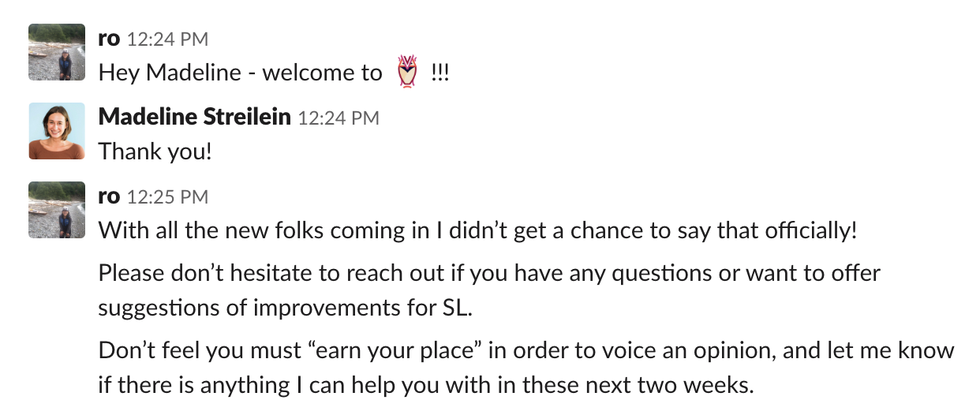The width and height of the screenshot is (980, 415).
Task: Open the ro username link at 12:24 PM
Action: 110,38
